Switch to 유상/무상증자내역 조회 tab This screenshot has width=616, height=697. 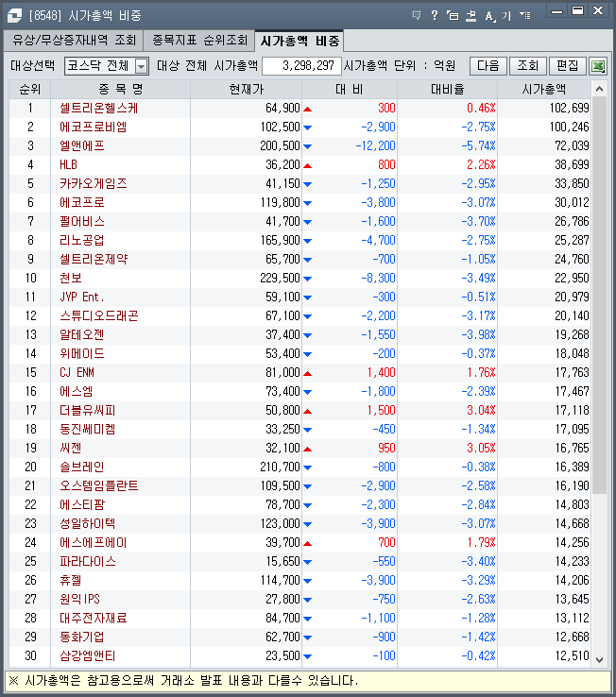coord(74,41)
